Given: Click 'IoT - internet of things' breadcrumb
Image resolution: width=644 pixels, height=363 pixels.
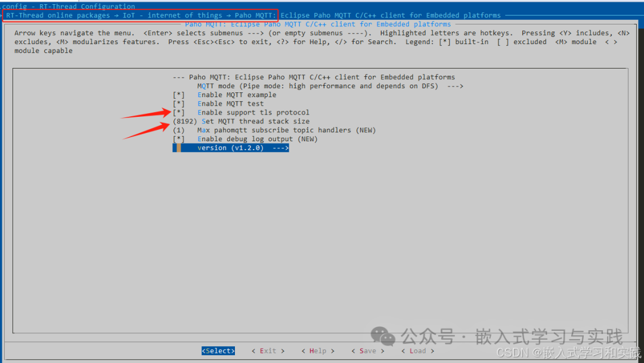Looking at the screenshot, I should [x=172, y=15].
